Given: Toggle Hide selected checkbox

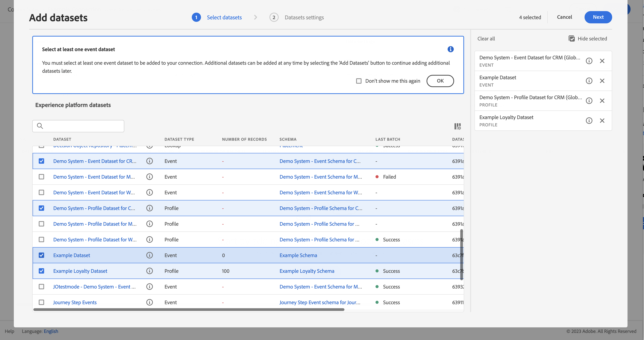Looking at the screenshot, I should click(x=572, y=39).
